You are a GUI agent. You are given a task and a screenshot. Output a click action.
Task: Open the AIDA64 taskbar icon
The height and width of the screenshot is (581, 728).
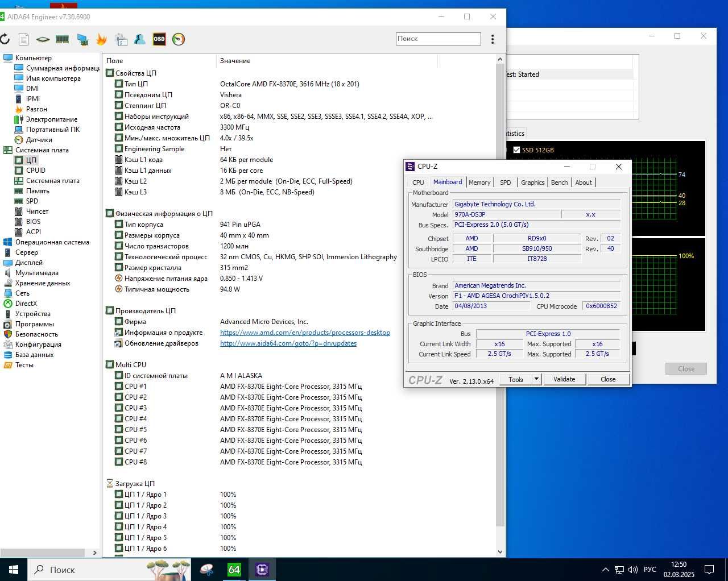point(234,570)
